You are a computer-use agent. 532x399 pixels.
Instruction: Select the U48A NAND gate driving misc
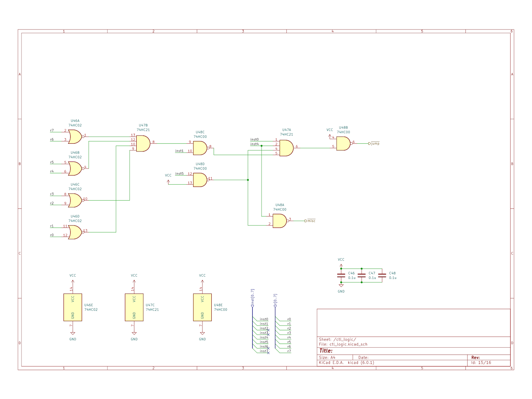click(280, 221)
